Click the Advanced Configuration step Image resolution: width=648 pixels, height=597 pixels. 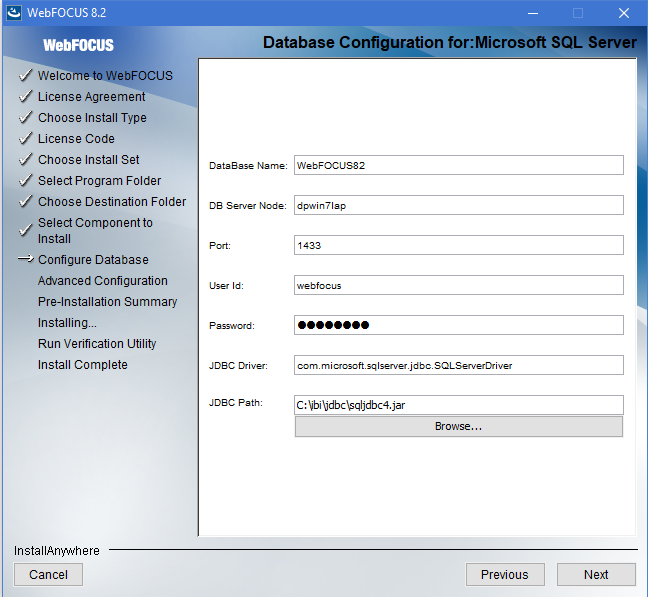coord(102,281)
